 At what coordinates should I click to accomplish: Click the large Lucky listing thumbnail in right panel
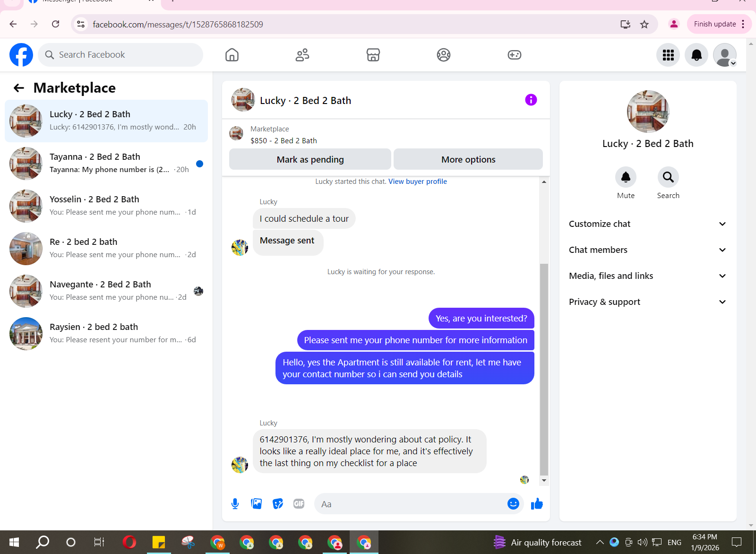click(648, 112)
